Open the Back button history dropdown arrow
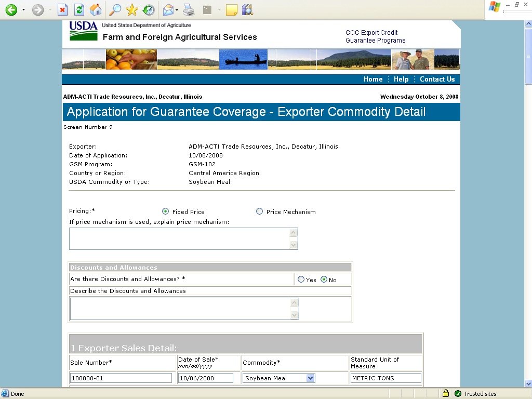532x399 pixels. click(23, 10)
